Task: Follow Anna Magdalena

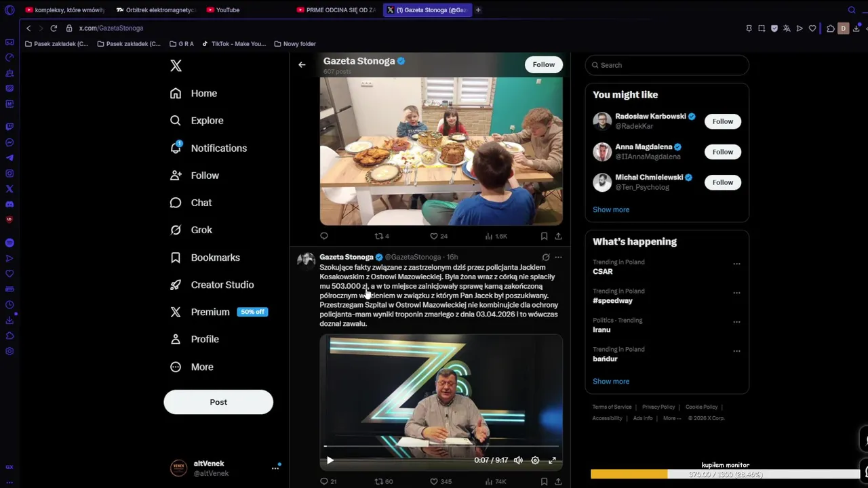Action: (x=722, y=152)
